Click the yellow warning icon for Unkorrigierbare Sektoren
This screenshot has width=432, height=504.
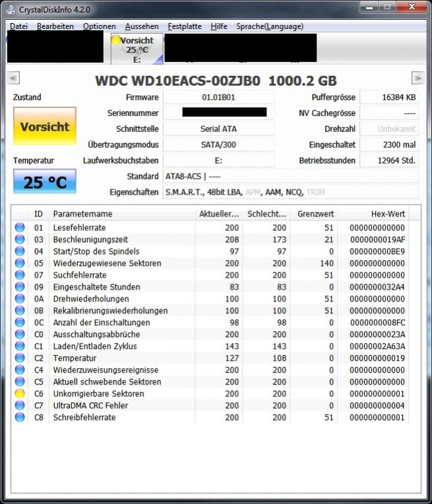tap(20, 393)
